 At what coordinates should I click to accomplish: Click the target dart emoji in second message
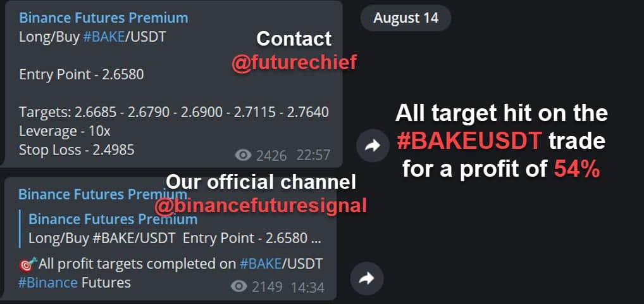(28, 263)
